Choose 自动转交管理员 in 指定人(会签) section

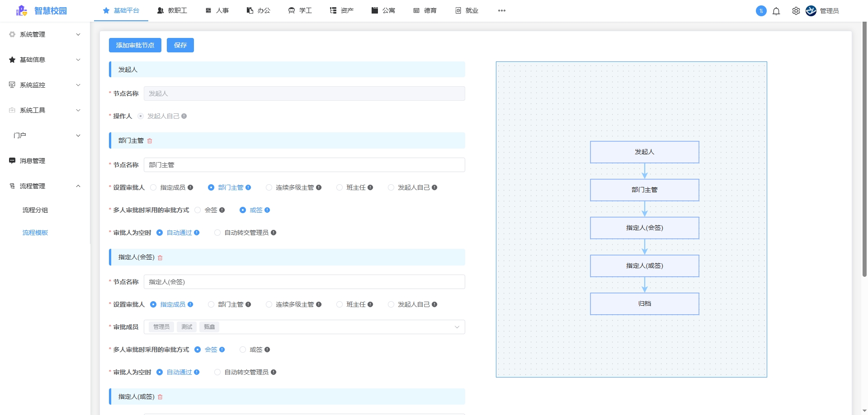click(217, 372)
